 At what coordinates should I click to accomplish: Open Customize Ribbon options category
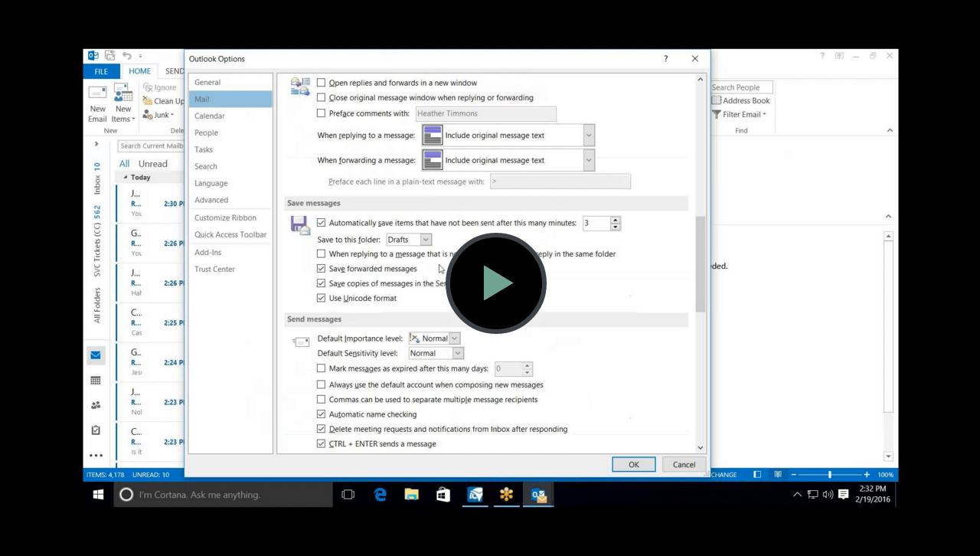(230, 217)
